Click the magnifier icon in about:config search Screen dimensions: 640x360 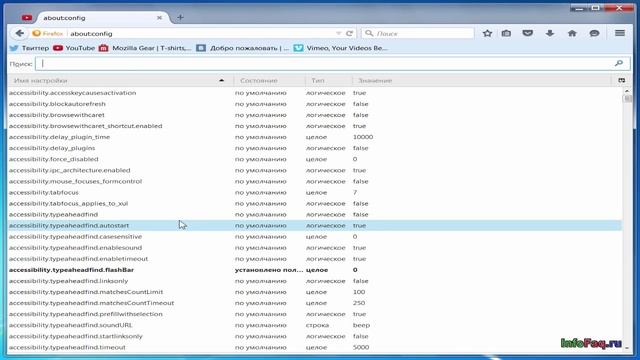point(619,63)
